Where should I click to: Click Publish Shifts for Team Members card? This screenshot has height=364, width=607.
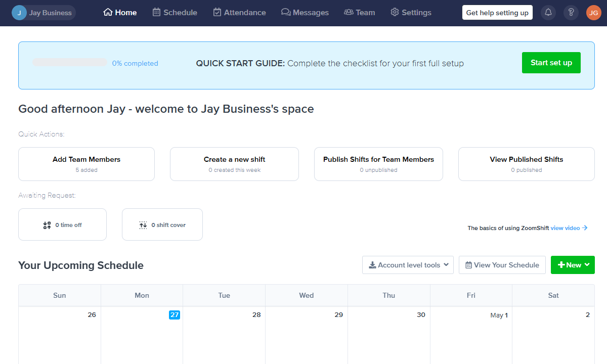pos(378,164)
